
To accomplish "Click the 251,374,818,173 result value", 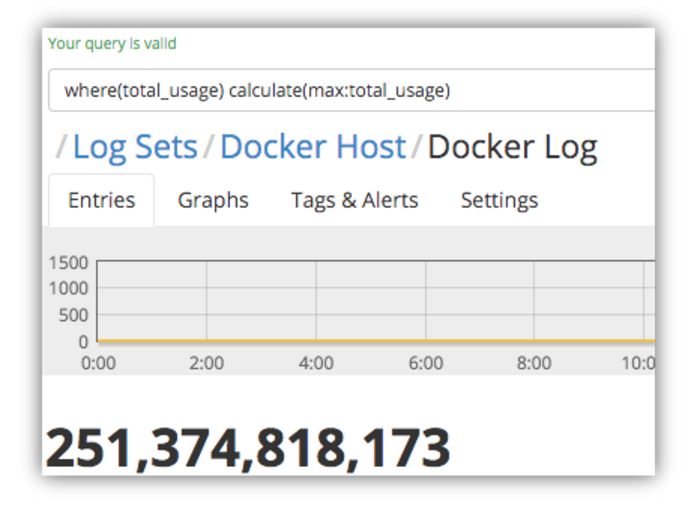I will pos(247,448).
